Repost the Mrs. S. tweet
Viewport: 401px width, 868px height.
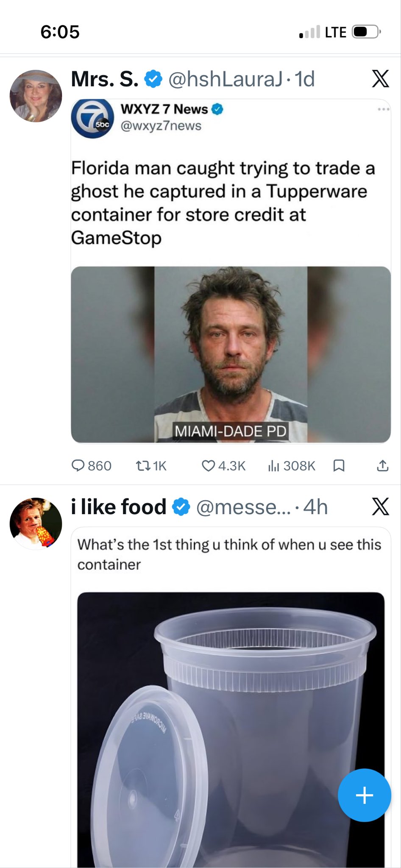tap(143, 466)
